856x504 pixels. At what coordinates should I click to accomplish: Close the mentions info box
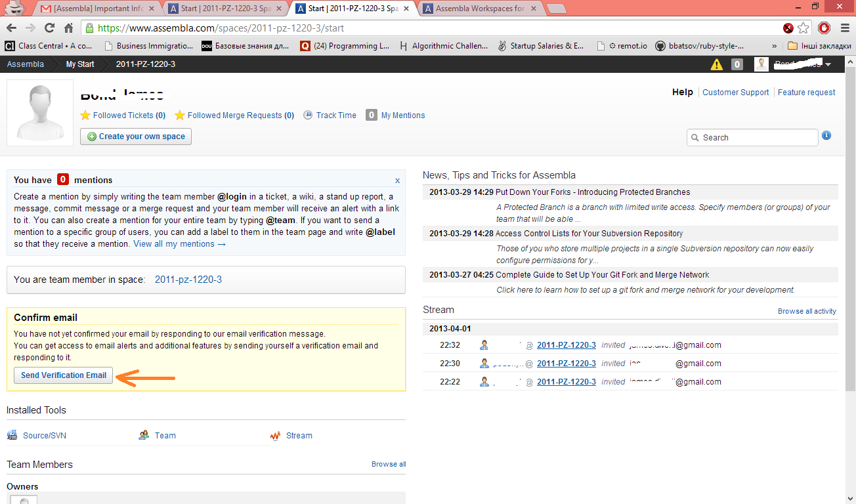pyautogui.click(x=397, y=180)
